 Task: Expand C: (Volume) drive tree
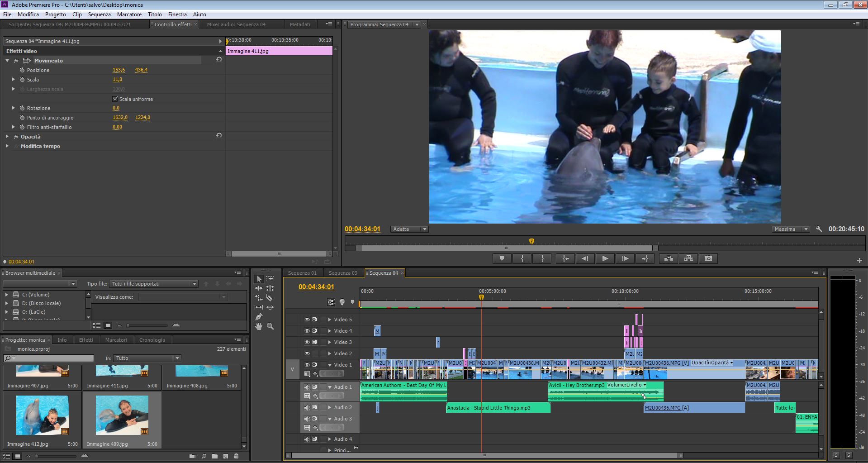pos(7,295)
